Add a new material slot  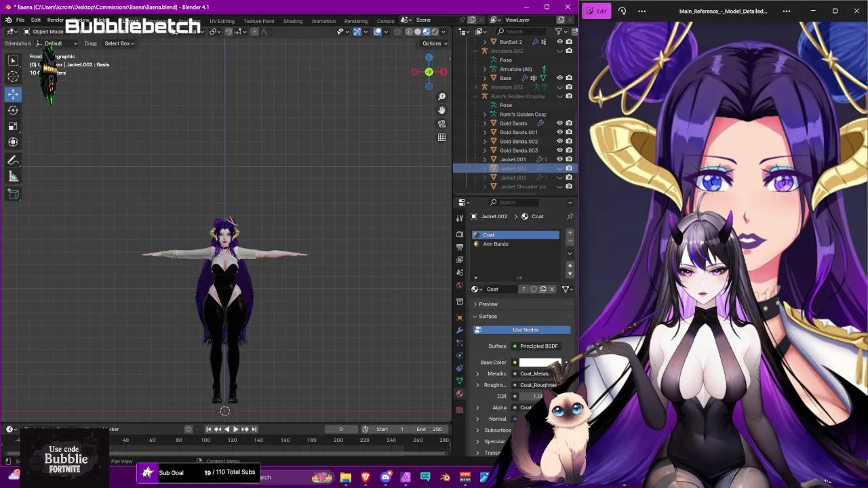coord(570,234)
